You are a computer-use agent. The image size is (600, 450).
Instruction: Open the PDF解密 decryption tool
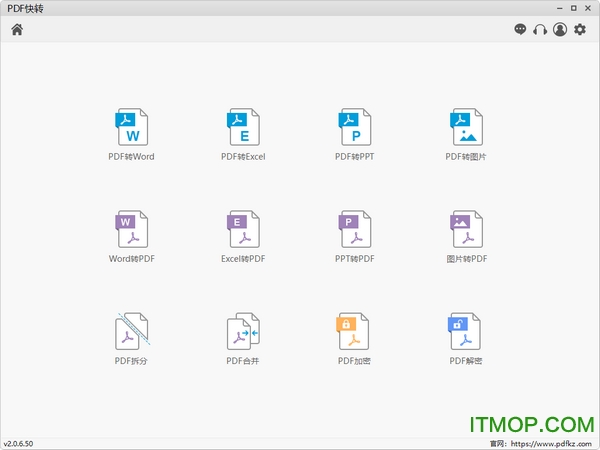tap(466, 331)
